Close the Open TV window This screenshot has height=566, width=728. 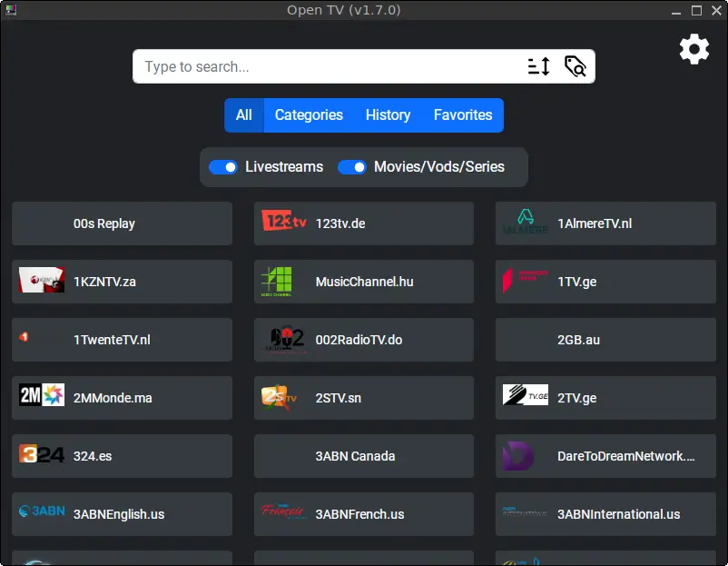[x=716, y=11]
